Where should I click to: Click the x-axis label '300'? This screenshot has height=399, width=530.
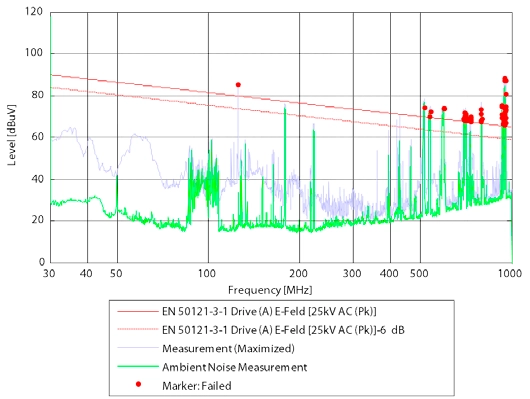coord(352,273)
